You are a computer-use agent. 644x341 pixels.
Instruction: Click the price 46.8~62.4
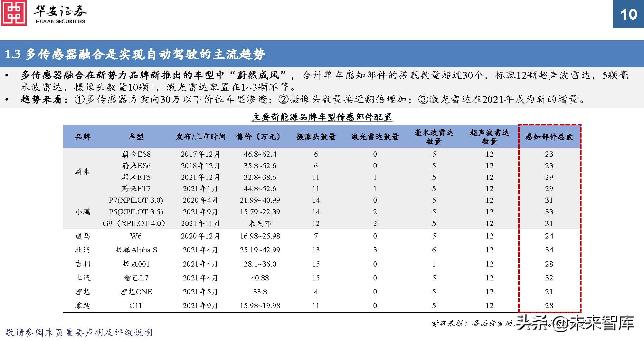pyautogui.click(x=260, y=154)
